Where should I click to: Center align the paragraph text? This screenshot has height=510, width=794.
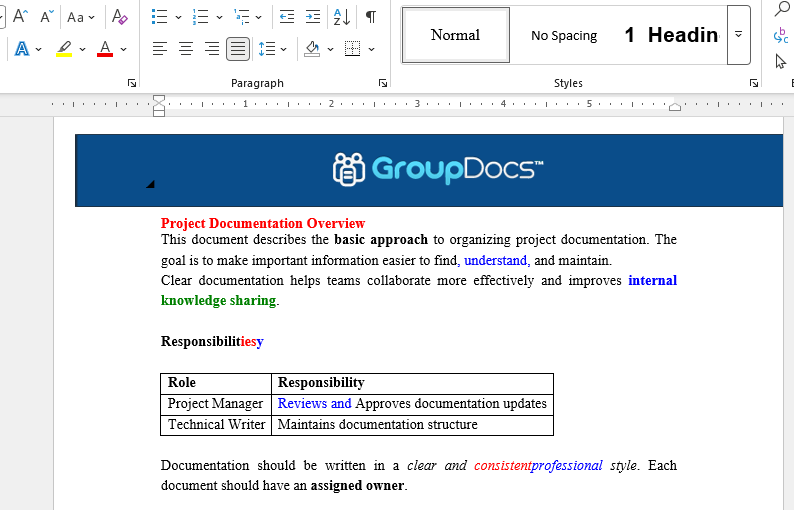coord(186,48)
